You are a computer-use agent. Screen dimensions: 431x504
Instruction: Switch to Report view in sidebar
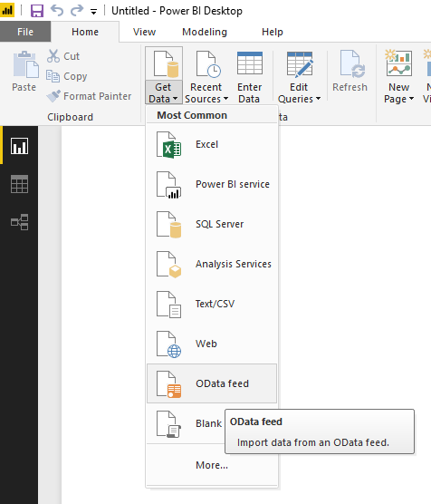tap(19, 146)
